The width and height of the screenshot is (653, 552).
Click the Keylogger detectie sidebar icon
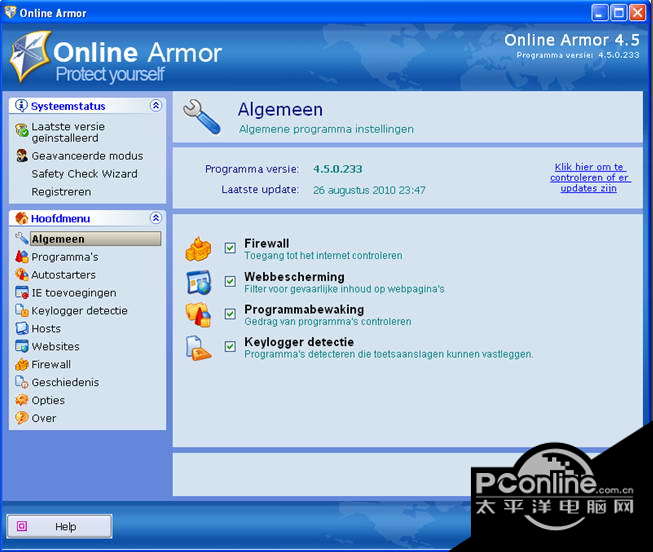pyautogui.click(x=22, y=310)
